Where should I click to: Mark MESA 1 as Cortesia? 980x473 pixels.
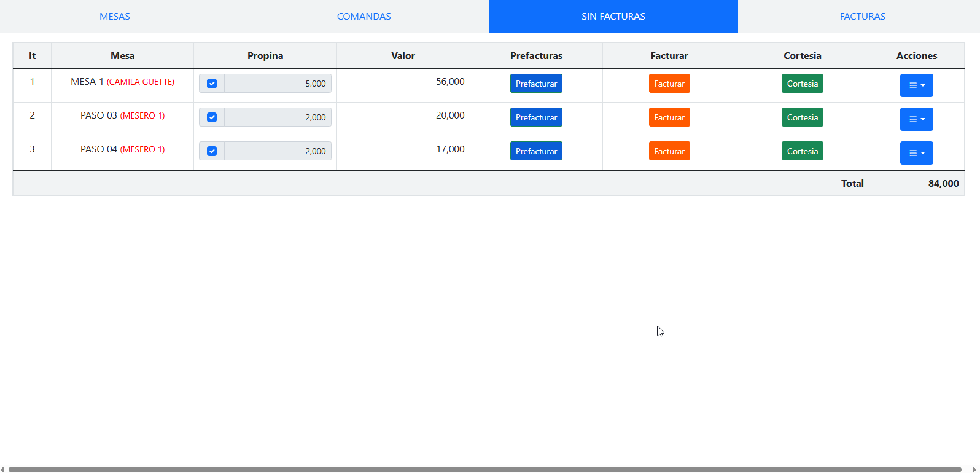point(802,84)
